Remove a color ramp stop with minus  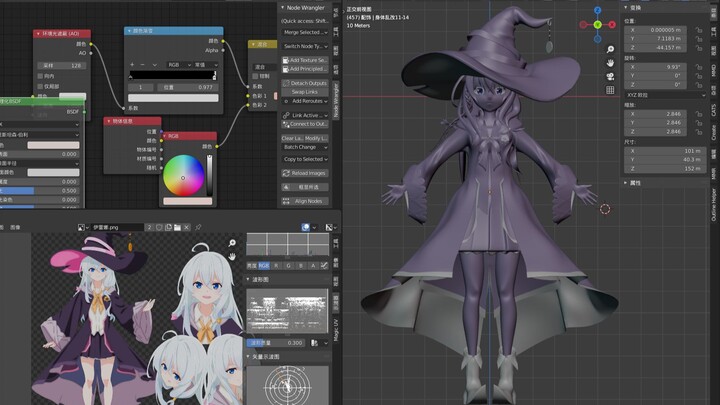(x=142, y=65)
